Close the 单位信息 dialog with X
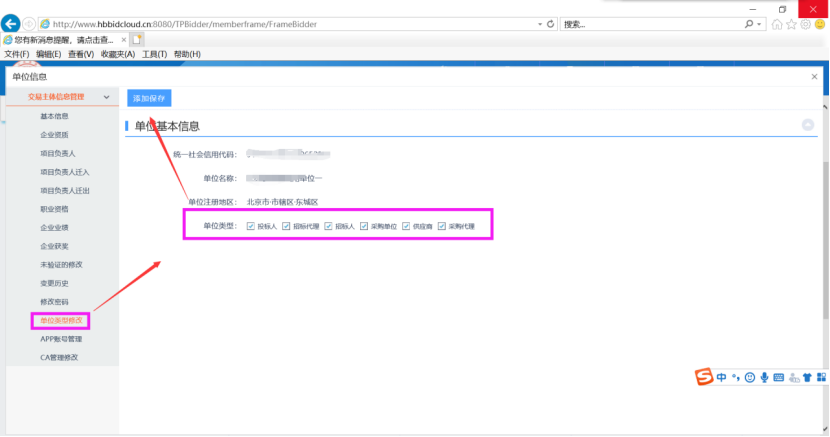The height and width of the screenshot is (437, 830). click(x=814, y=76)
